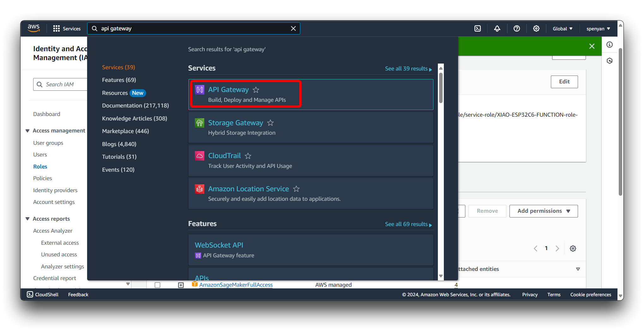Go to the AWS home logo
This screenshot has height=331, width=644.
click(x=33, y=28)
